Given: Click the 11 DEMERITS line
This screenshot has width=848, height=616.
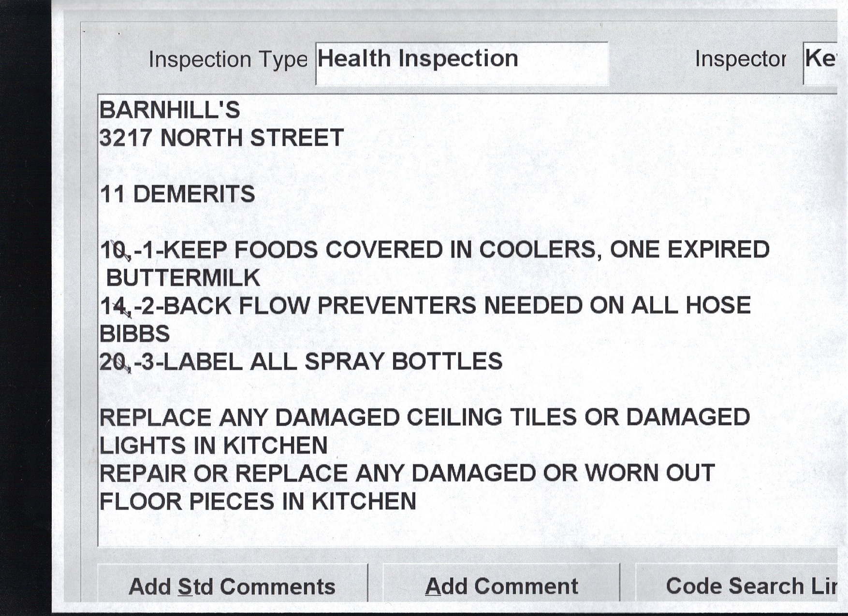Looking at the screenshot, I should [x=177, y=194].
